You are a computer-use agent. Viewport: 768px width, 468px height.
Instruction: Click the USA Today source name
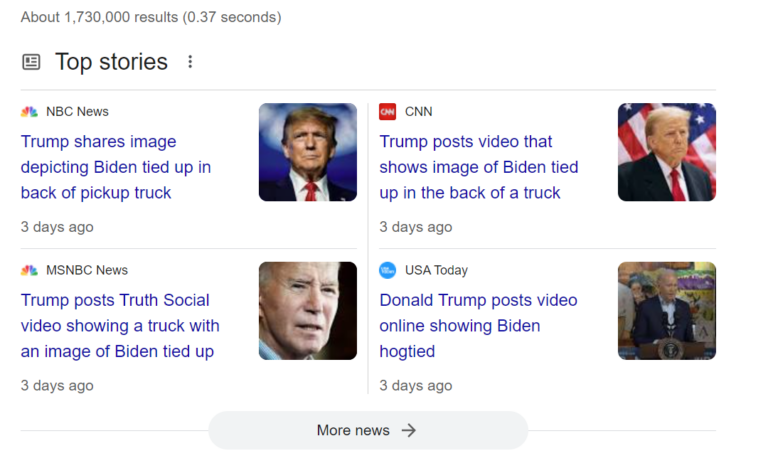(436, 270)
